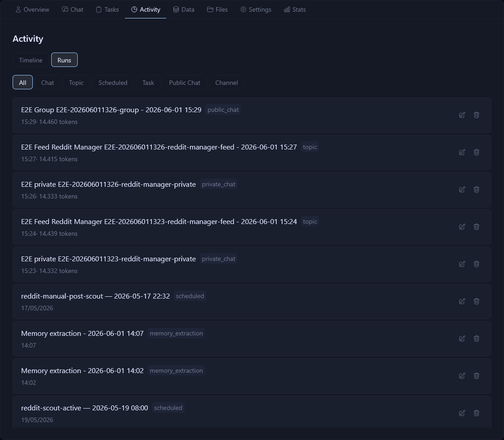Screen dimensions: 504x440
Task: Click the memory_extraction tag on 14:07 run
Action: 176,333
